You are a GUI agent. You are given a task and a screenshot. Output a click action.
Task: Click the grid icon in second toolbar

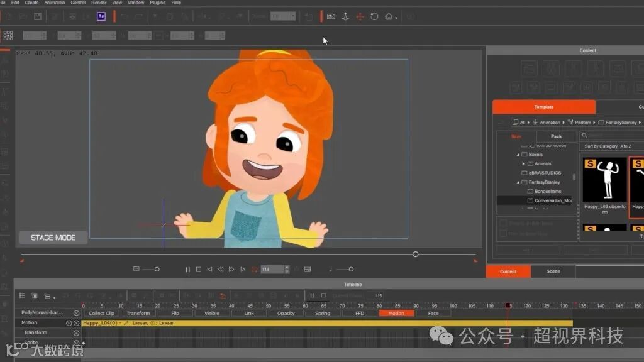click(x=8, y=36)
